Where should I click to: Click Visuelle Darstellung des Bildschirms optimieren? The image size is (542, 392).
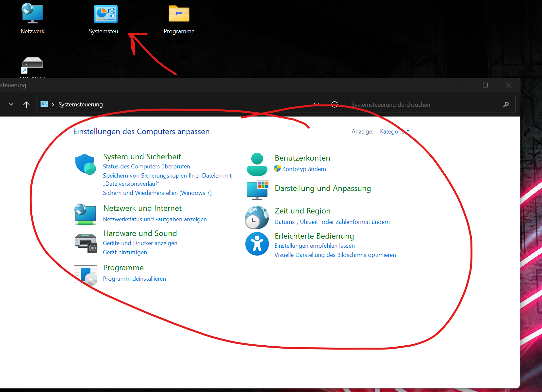click(335, 255)
